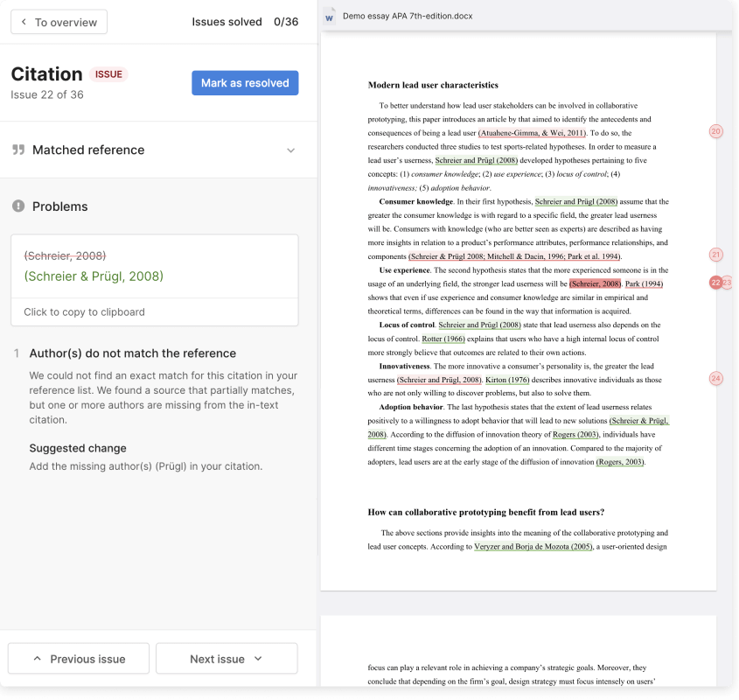This screenshot has width=739, height=700.
Task: Go back to overview
Action: coord(59,22)
